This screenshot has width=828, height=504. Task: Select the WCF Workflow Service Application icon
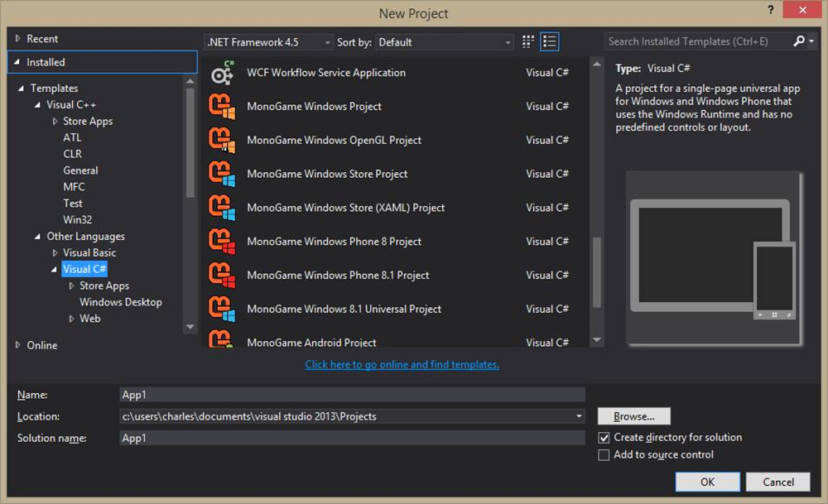(x=222, y=72)
